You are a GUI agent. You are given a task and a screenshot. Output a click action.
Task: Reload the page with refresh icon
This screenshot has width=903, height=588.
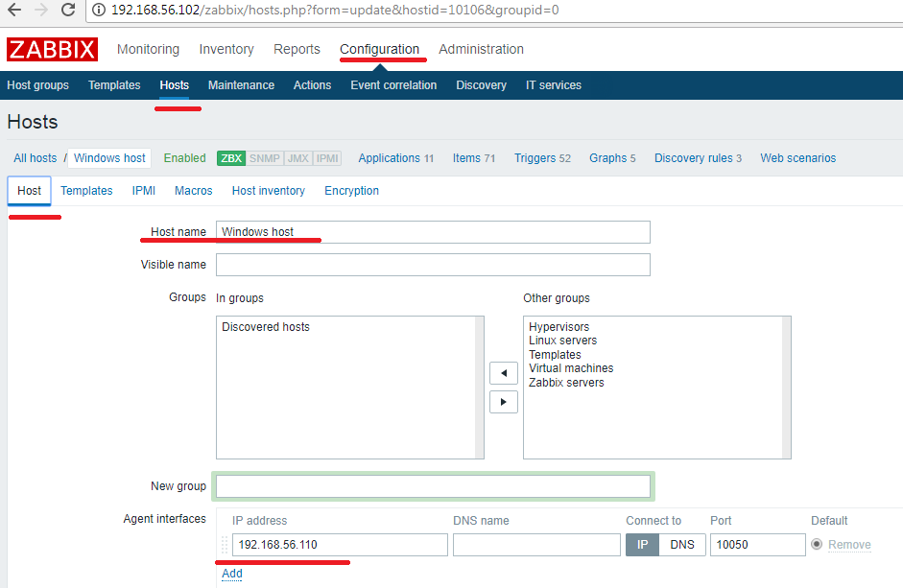tap(68, 10)
